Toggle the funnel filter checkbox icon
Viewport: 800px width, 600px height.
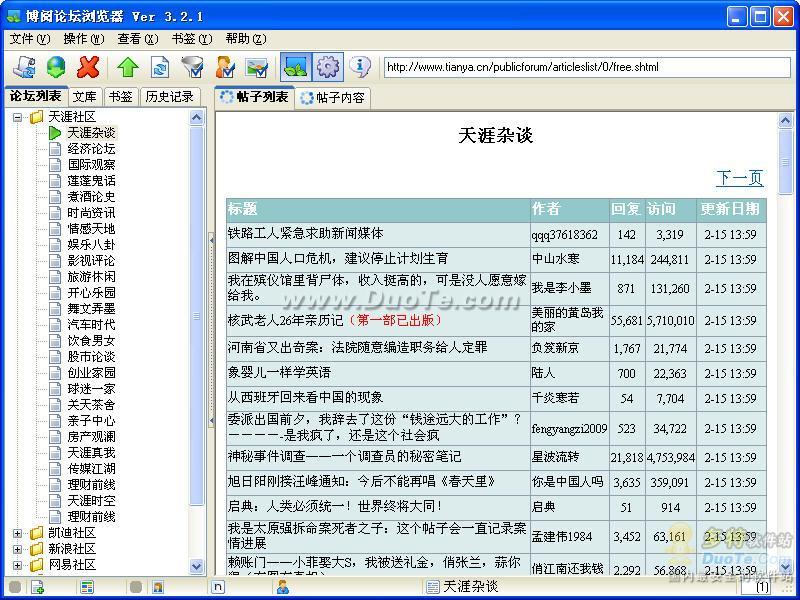[193, 67]
